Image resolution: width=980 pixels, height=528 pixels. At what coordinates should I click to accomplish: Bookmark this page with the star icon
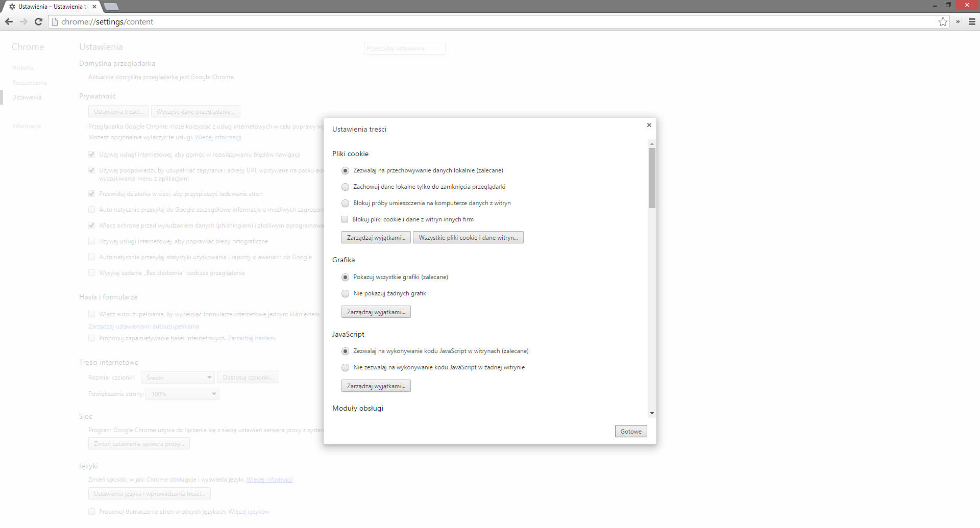[x=943, y=22]
